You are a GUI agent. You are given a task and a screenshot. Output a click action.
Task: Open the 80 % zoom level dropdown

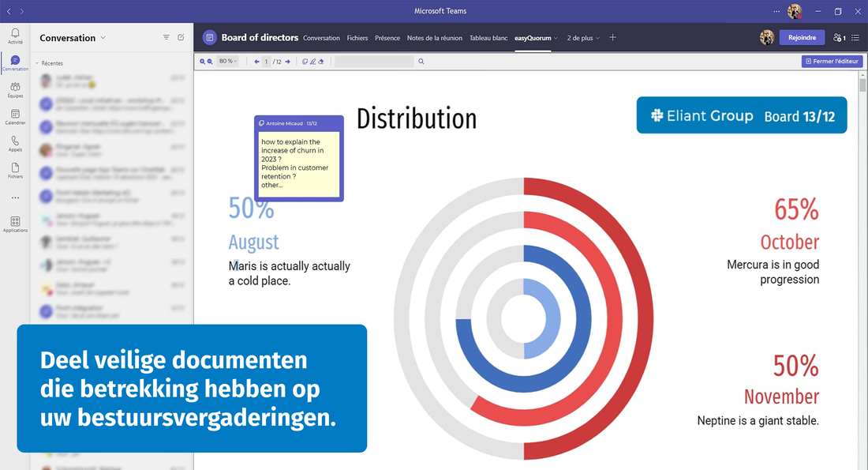point(227,62)
